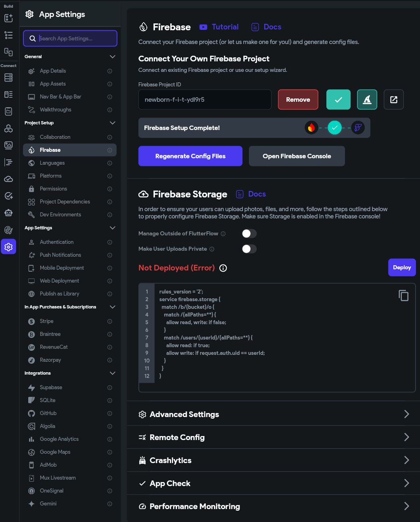This screenshot has width=420, height=522.
Task: Click Open Firebase Console
Action: click(297, 156)
